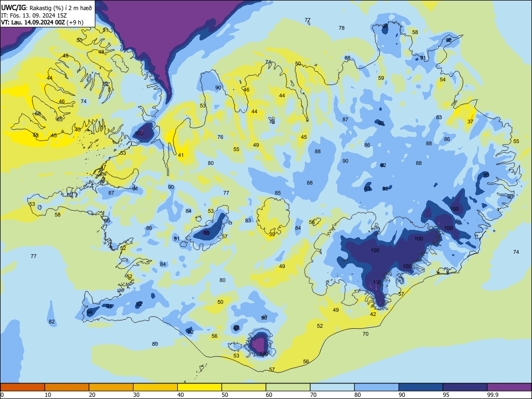532x399 pixels.
Task: Click the legend scale label 20
Action: [x=92, y=395]
